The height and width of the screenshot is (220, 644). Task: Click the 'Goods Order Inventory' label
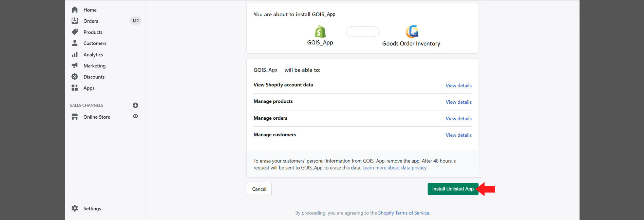(x=411, y=44)
